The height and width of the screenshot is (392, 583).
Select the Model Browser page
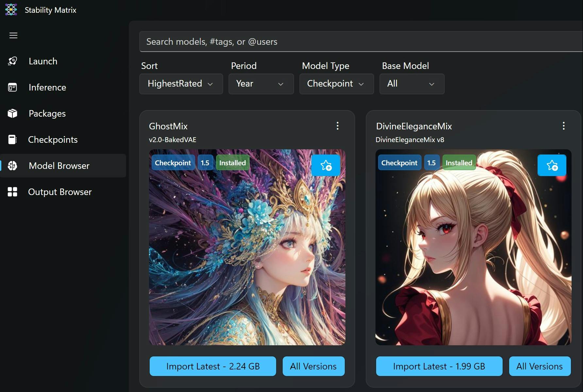click(x=63, y=166)
